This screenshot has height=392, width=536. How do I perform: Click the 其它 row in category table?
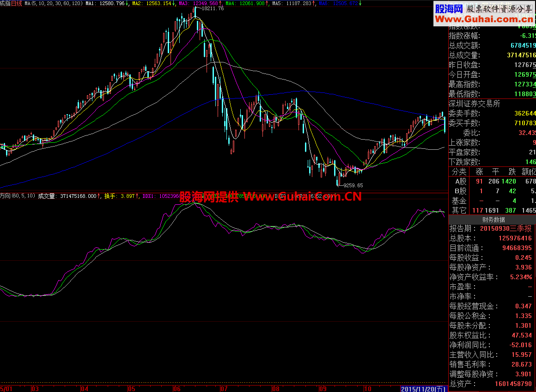[492, 210]
